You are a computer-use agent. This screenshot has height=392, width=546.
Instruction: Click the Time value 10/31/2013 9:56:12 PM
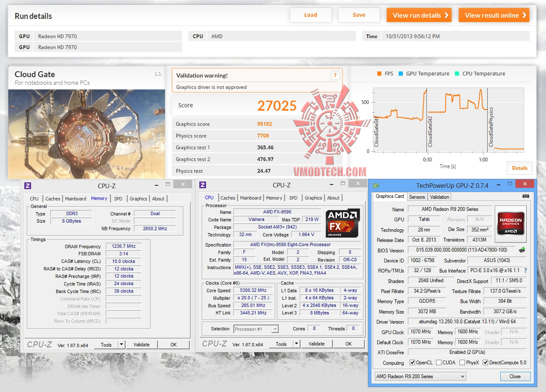pyautogui.click(x=413, y=36)
